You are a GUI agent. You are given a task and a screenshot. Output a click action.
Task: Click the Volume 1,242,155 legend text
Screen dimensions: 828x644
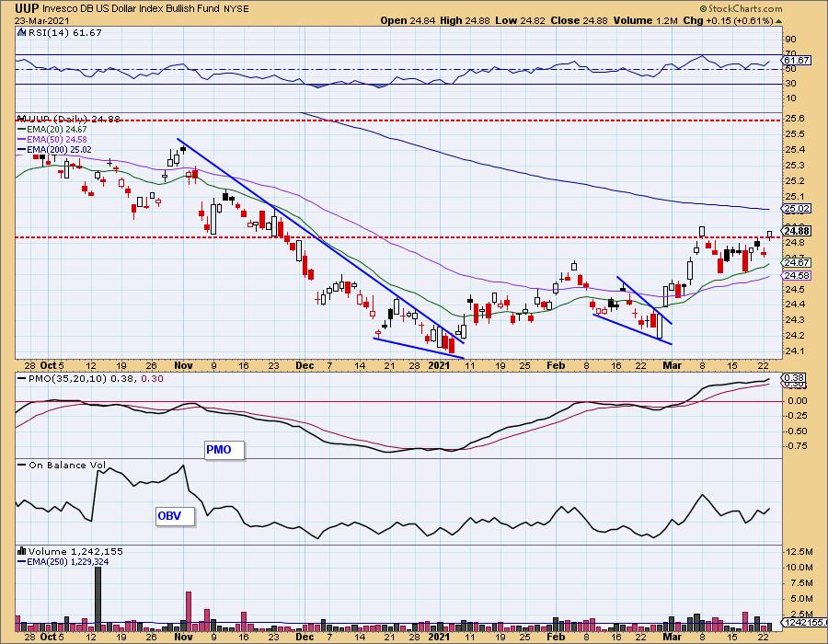[75, 551]
